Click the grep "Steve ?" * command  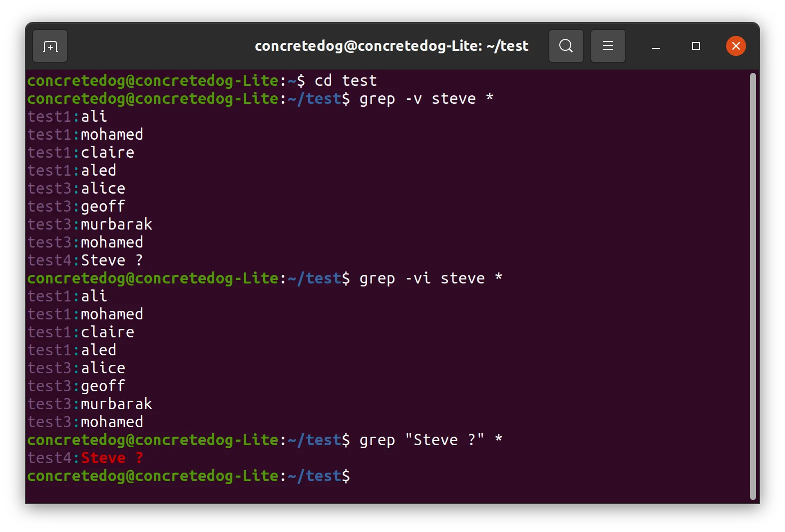(431, 440)
